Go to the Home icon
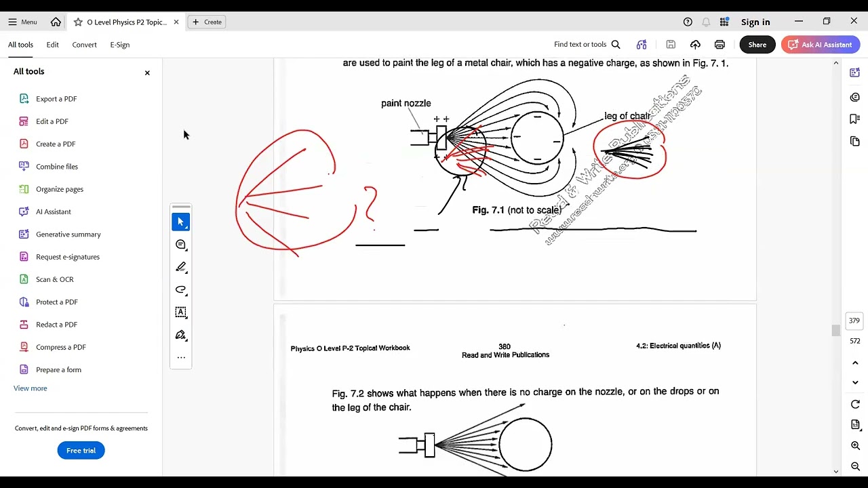868x488 pixels. point(56,22)
